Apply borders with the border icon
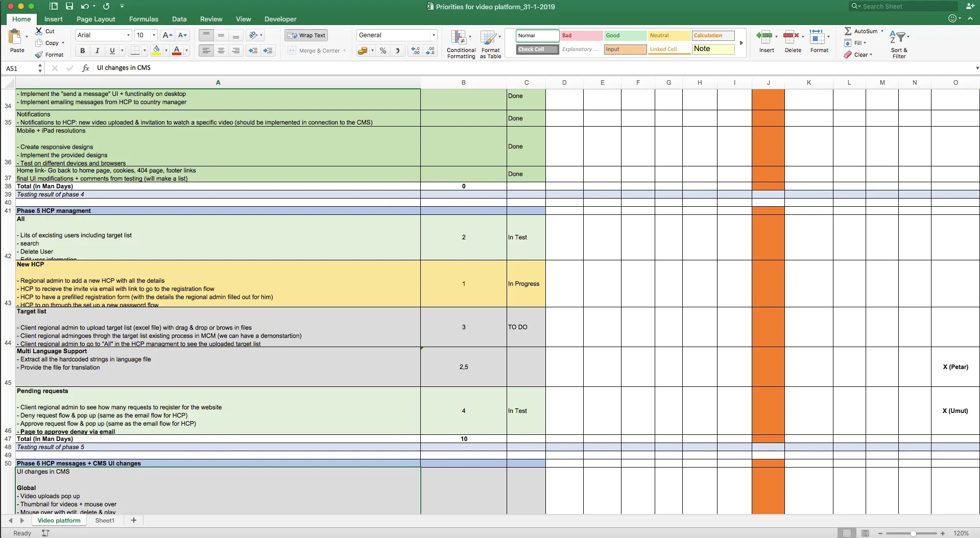This screenshot has height=538, width=980. (x=135, y=51)
